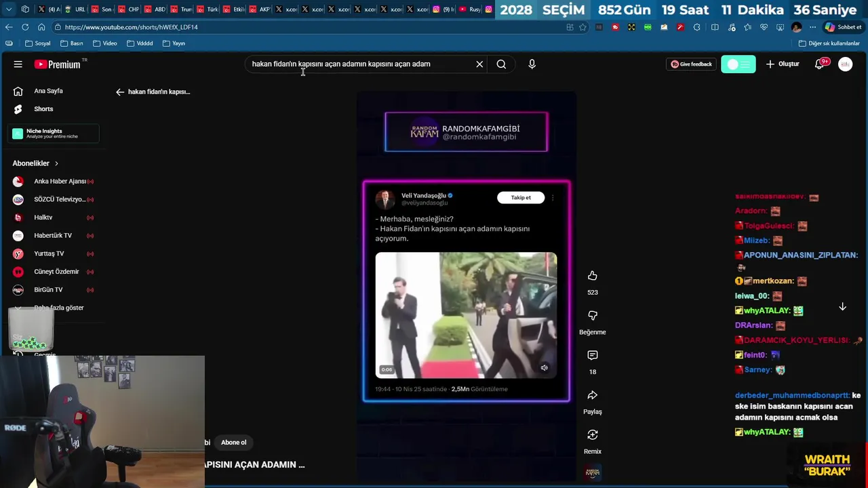868x488 pixels.
Task: Click the YouTube Premium logo
Action: point(57,64)
